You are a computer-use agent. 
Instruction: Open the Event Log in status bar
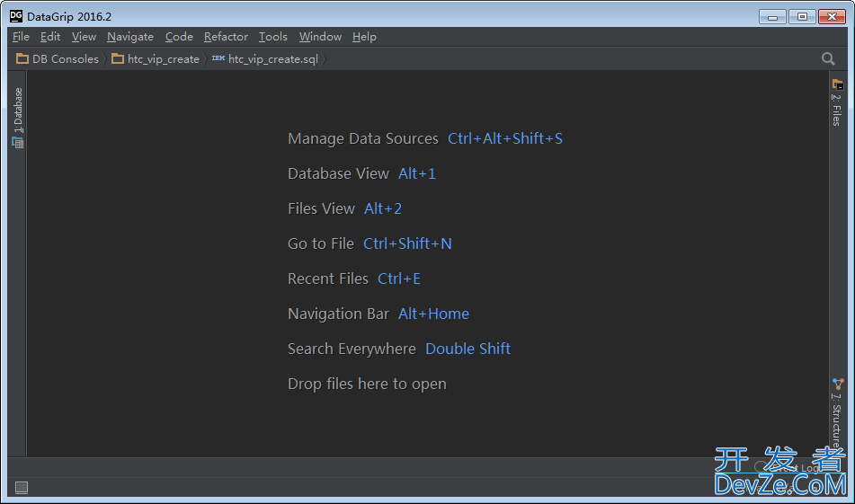click(x=793, y=467)
